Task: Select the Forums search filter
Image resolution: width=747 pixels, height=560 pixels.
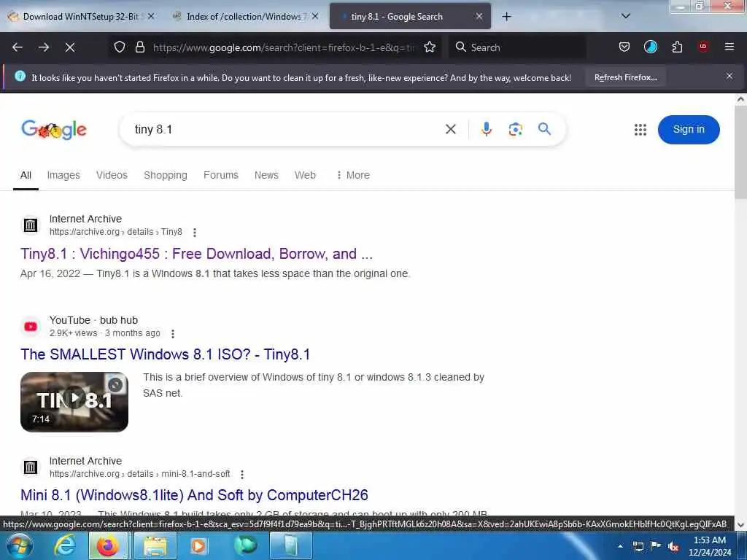Action: coord(220,175)
